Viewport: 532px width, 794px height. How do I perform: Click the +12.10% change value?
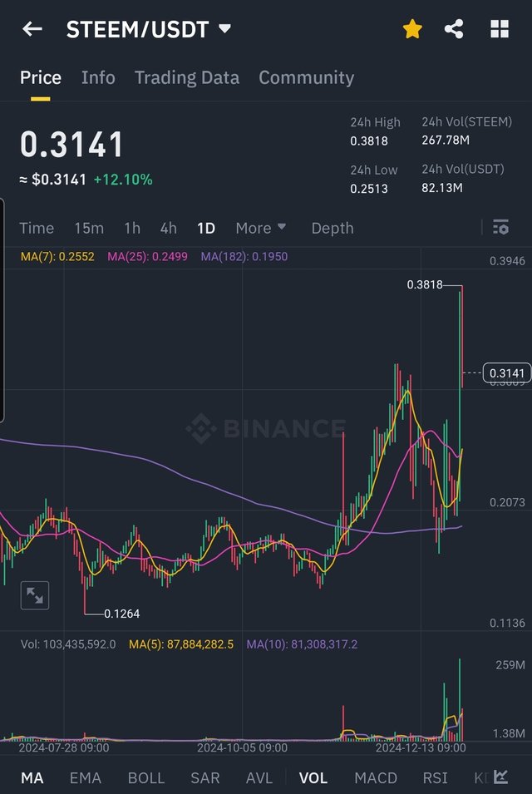pos(123,180)
